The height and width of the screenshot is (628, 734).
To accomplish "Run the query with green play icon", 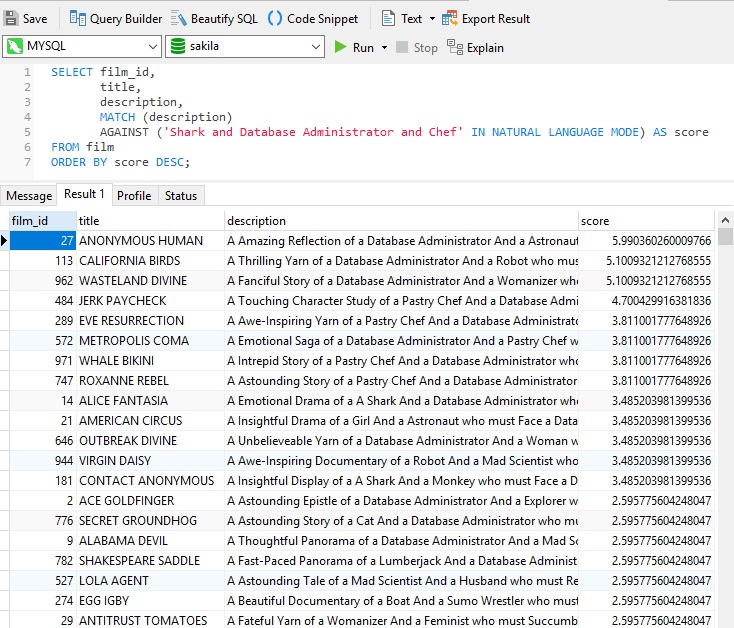I will (340, 47).
